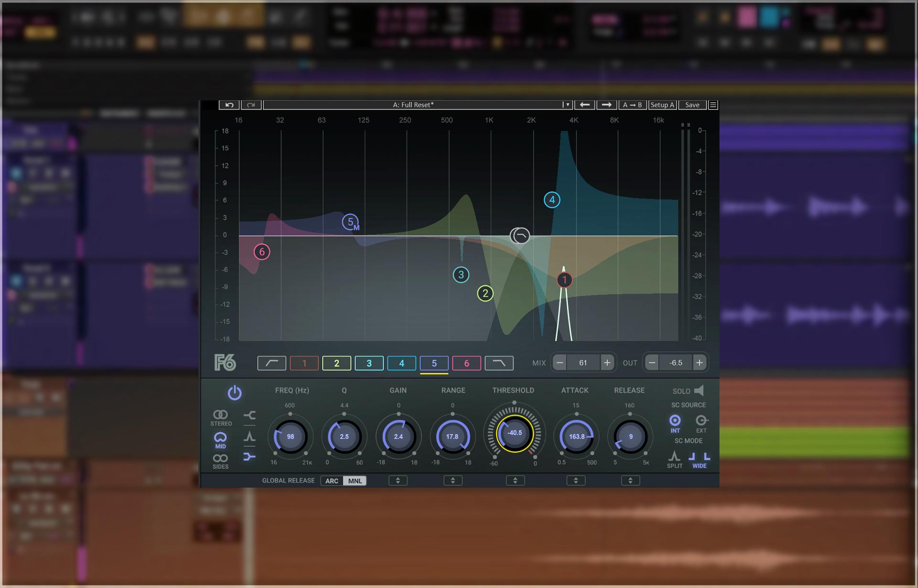
Task: Toggle the SOLO speaker icon
Action: point(699,391)
